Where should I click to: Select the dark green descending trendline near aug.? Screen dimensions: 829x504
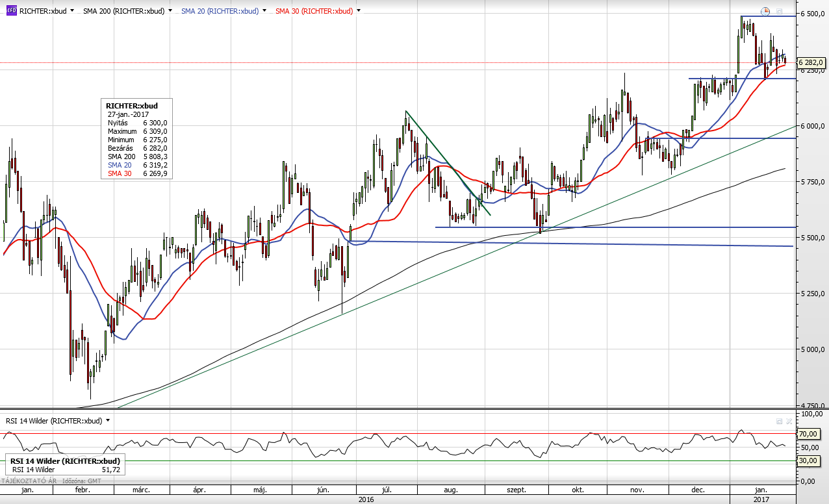[448, 163]
